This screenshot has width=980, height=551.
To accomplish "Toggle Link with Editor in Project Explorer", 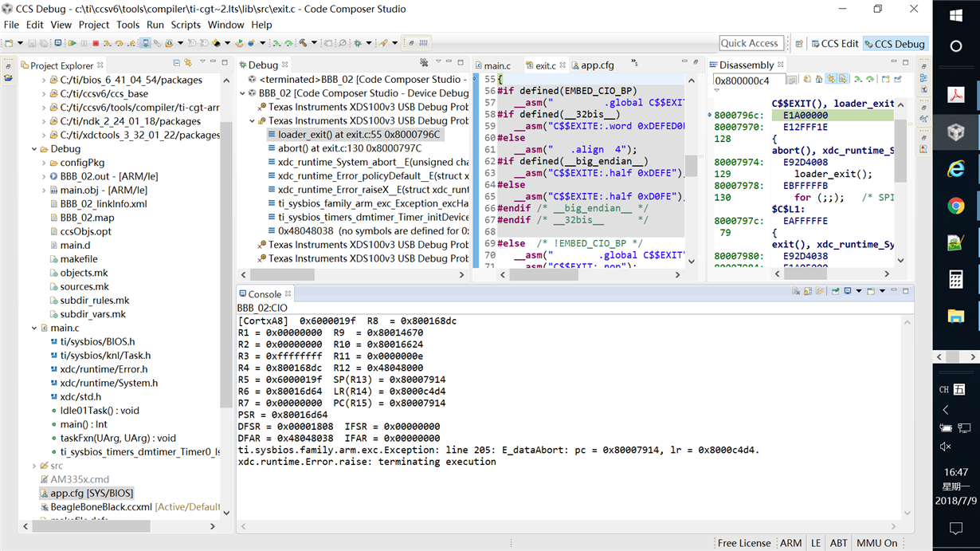I will coord(188,63).
